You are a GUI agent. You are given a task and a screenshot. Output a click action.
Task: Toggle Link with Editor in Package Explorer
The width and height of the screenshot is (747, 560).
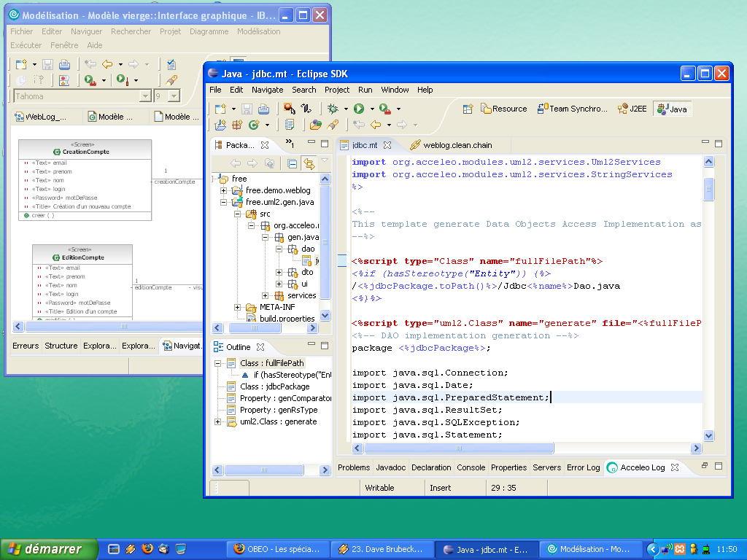click(x=309, y=163)
